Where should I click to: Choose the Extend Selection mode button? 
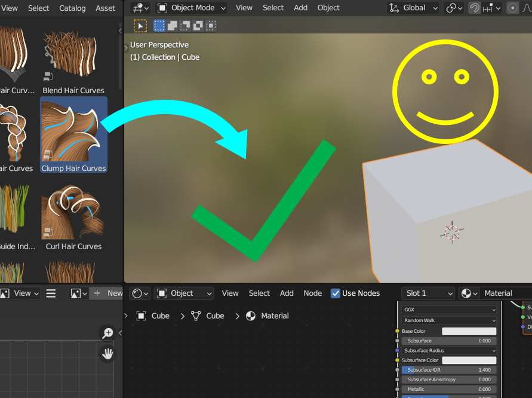(173, 26)
